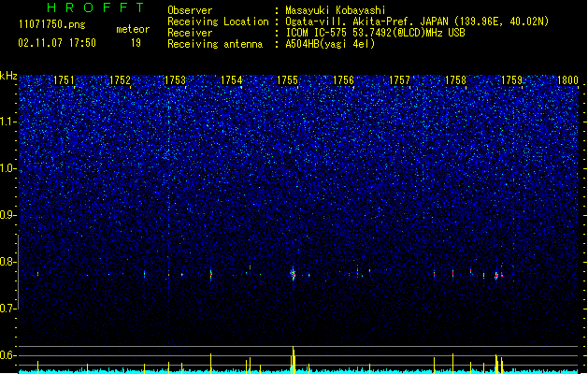
Task: Click the 0.7 kHz axis label
Action: (8, 309)
